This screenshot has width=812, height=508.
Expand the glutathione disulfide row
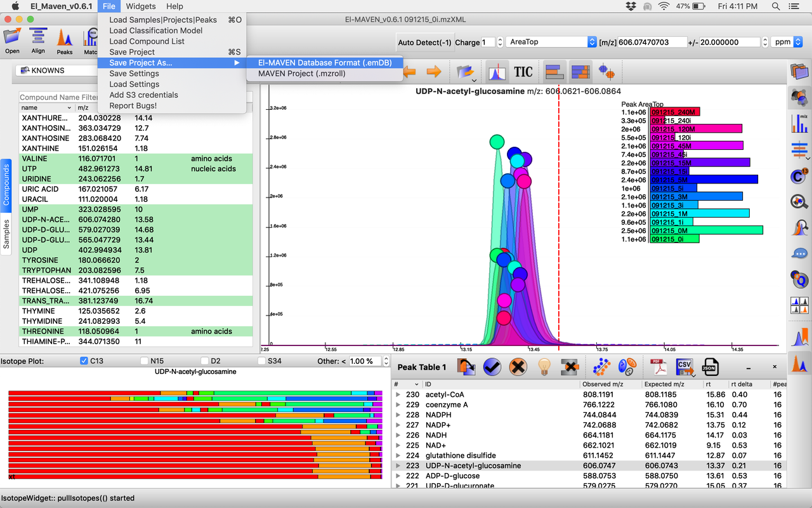(x=398, y=455)
